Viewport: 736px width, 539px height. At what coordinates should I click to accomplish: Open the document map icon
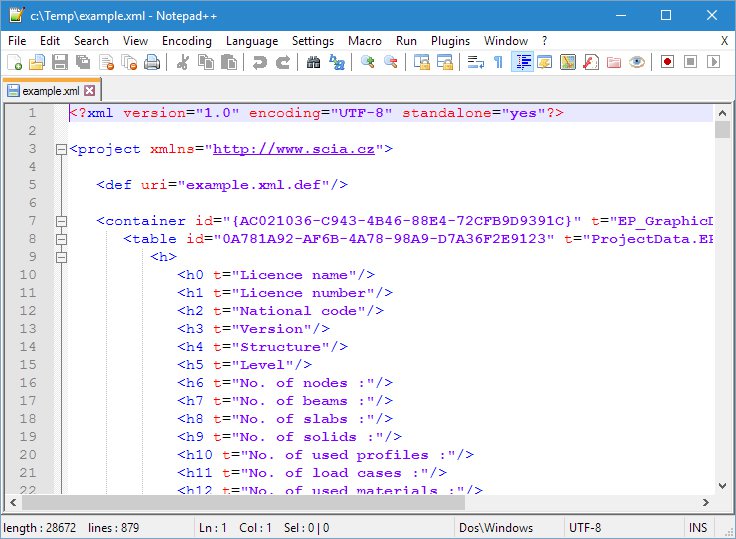(567, 62)
